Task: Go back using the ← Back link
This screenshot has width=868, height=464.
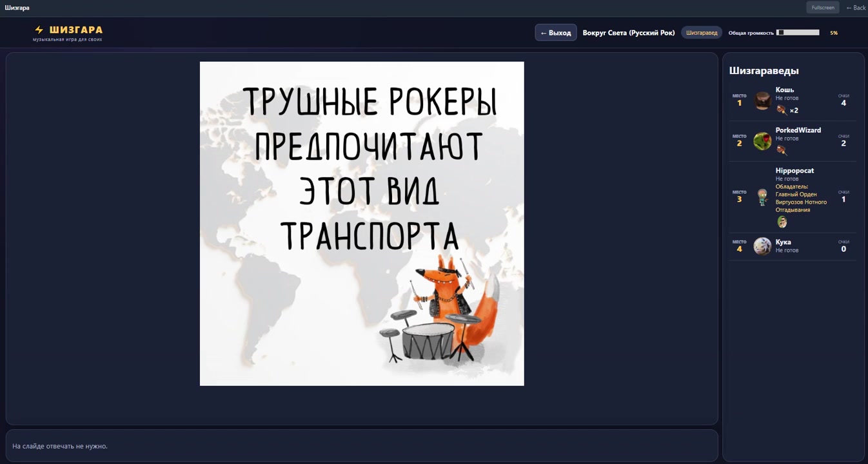Action: pos(856,8)
